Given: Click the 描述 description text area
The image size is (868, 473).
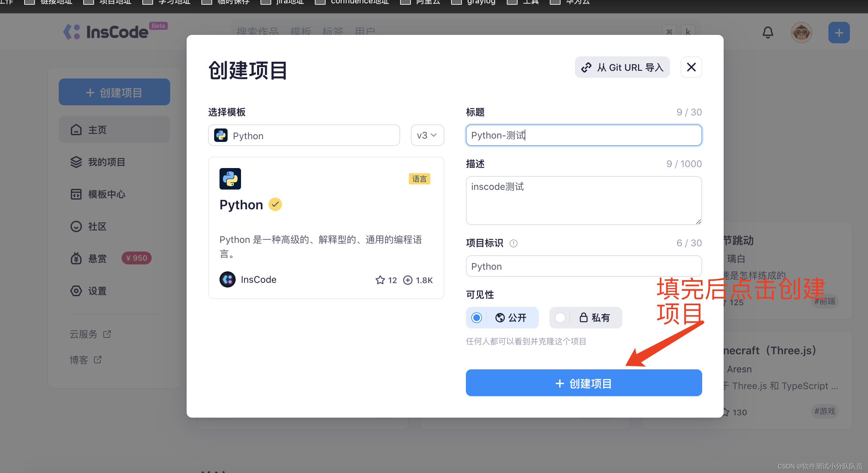Looking at the screenshot, I should [584, 201].
